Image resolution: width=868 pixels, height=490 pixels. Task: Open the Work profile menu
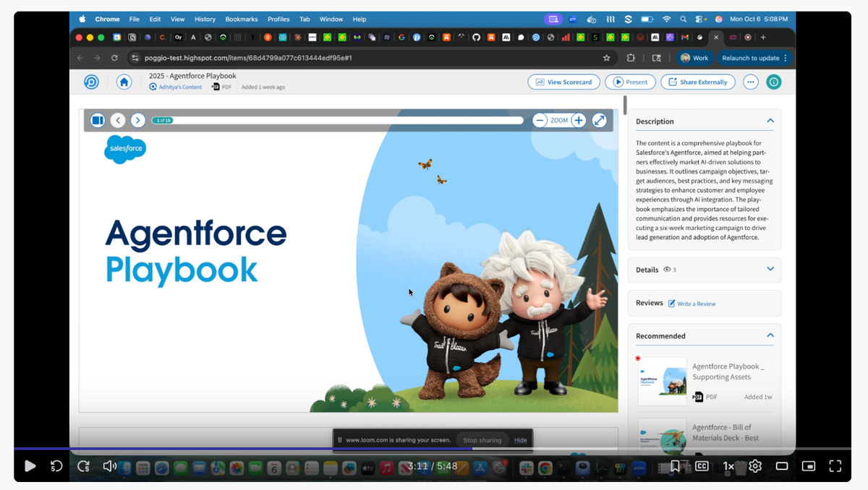pos(694,58)
